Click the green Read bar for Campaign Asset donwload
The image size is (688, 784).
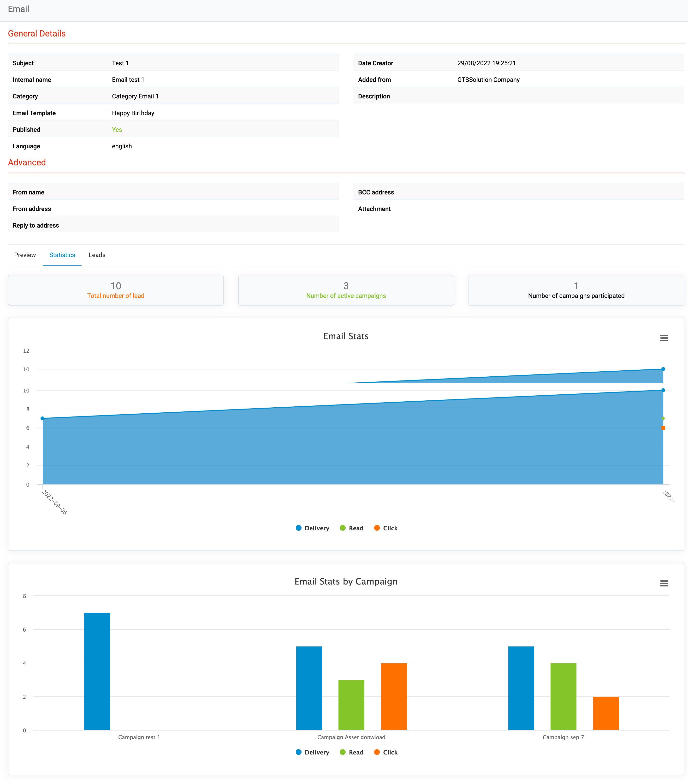351,705
